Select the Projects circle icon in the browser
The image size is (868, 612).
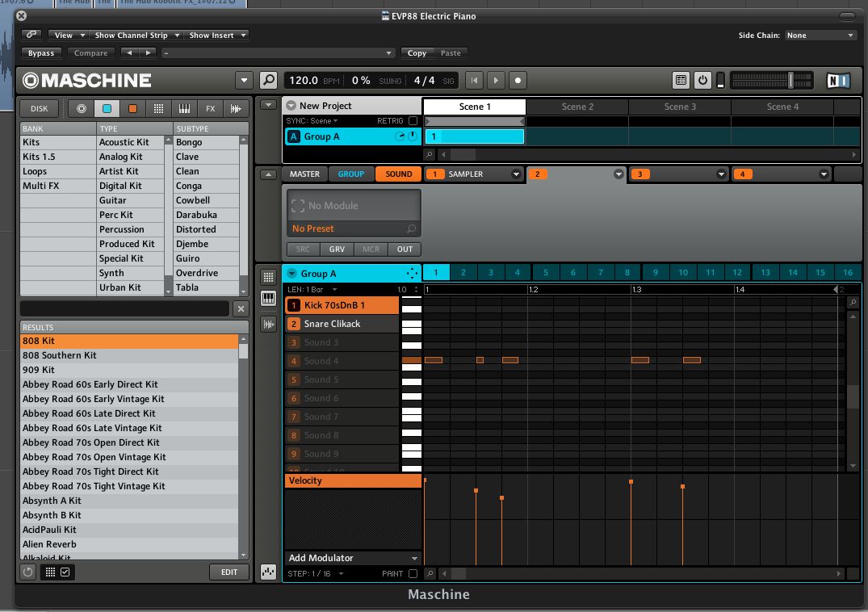(x=82, y=108)
